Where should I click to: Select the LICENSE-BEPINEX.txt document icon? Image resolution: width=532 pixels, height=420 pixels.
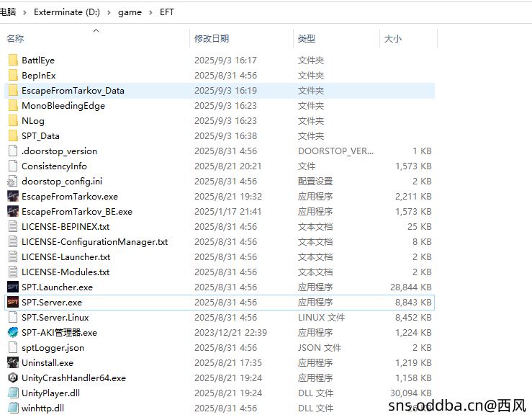click(x=13, y=226)
